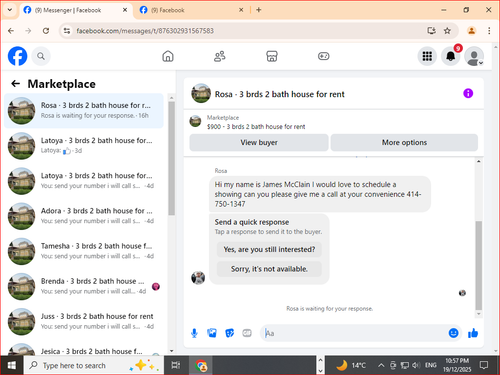Bookmark this page star
Screen dimensions: 500x375
click(x=447, y=31)
